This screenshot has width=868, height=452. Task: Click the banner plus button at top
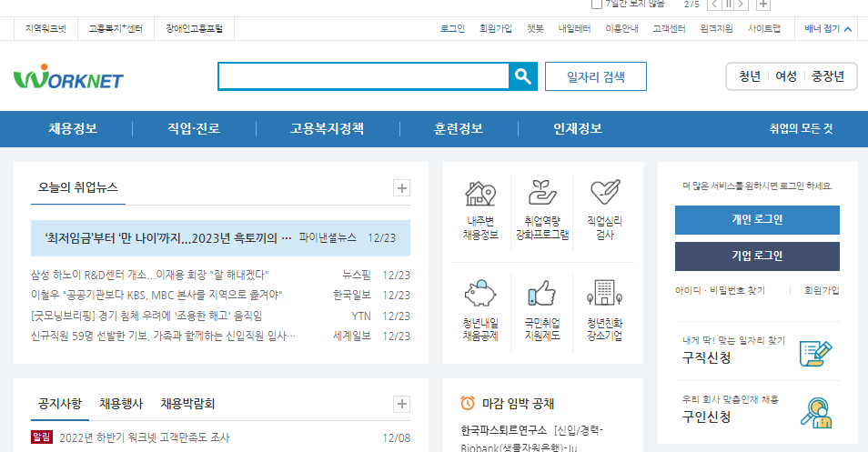point(762,5)
